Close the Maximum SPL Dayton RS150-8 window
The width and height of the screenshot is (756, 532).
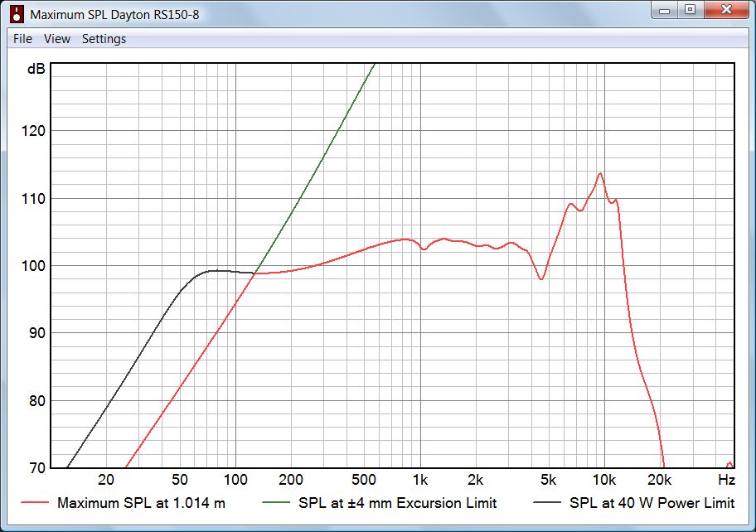(x=727, y=10)
